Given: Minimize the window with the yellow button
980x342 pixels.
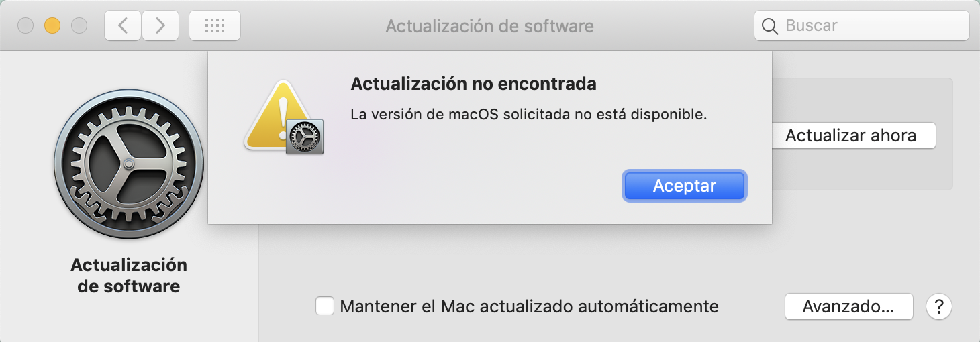Looking at the screenshot, I should click(x=52, y=26).
